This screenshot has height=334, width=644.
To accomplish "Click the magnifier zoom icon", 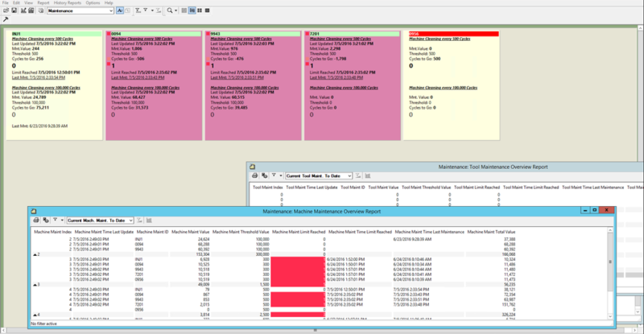I will point(170,10).
